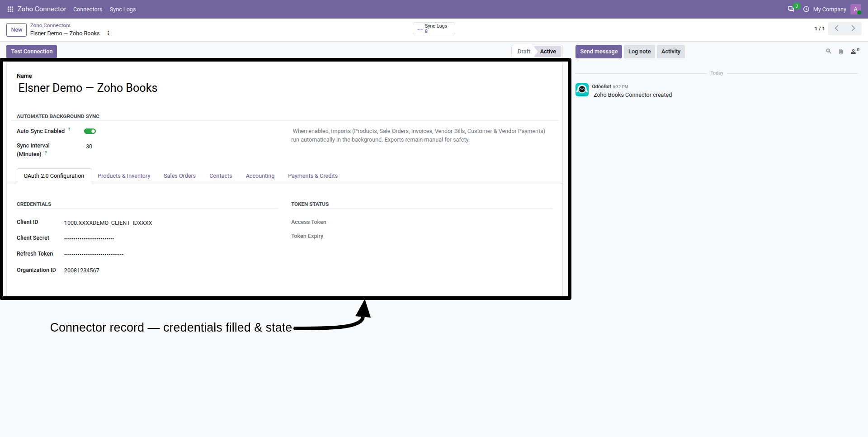Click the OdooBot avatar
The width and height of the screenshot is (868, 437).
(582, 90)
